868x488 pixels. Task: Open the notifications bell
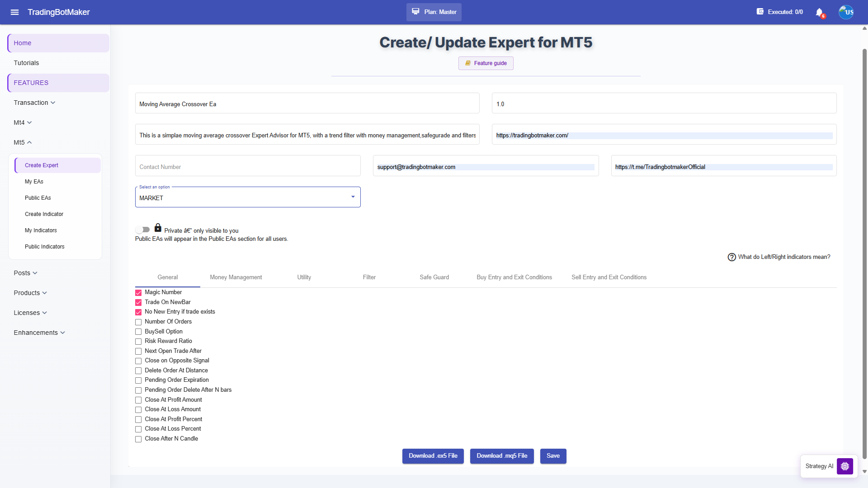(819, 12)
